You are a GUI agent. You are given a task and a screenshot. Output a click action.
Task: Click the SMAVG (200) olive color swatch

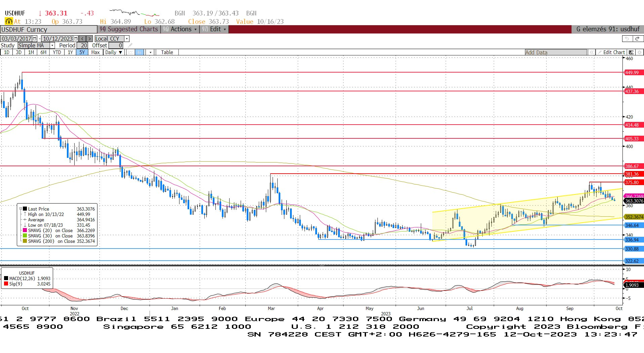pos(25,241)
